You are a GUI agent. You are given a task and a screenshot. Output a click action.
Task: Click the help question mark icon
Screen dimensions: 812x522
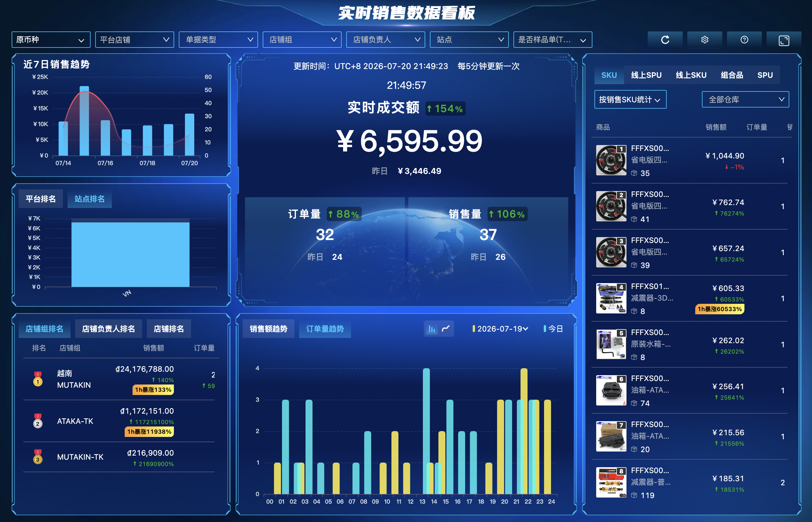click(744, 40)
